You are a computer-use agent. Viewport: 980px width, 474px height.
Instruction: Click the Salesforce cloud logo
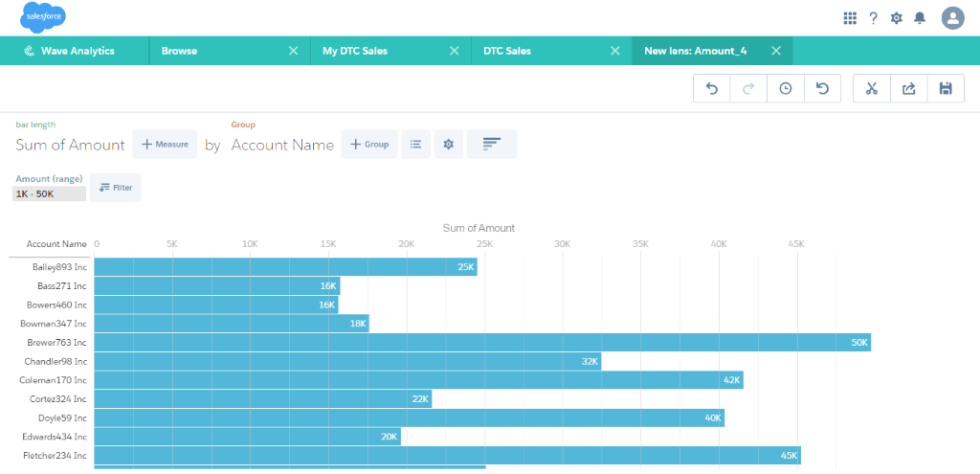(x=43, y=17)
